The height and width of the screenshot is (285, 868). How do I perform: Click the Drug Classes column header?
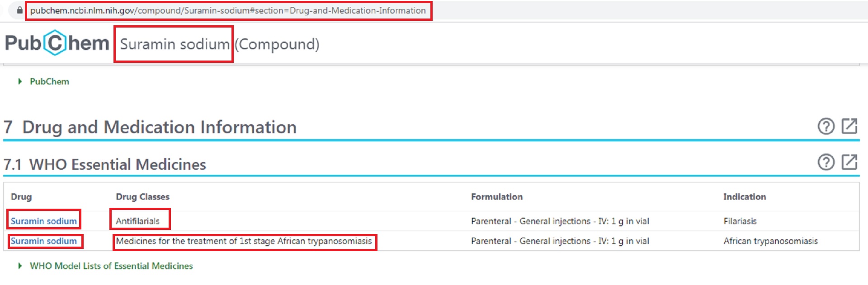(142, 197)
